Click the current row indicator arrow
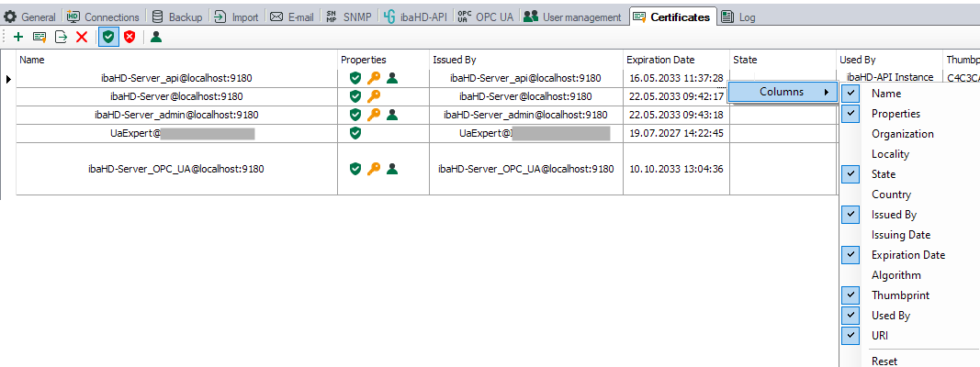This screenshot has height=367, width=980. click(x=9, y=79)
